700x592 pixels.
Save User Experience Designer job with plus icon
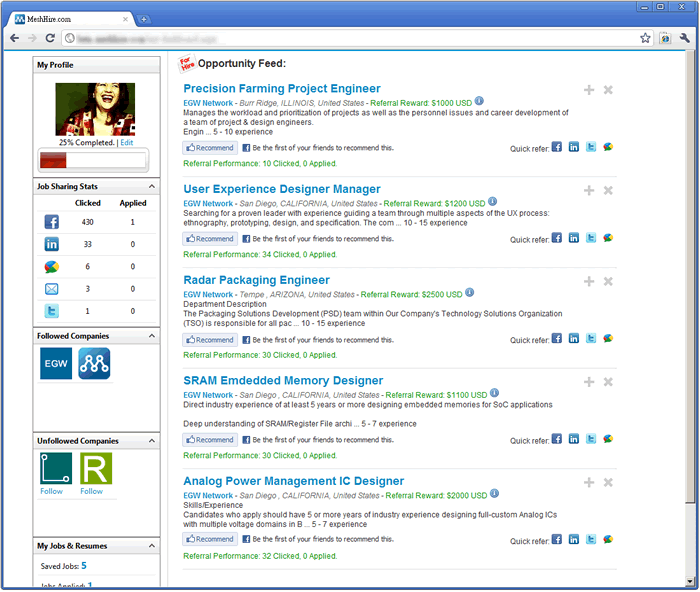(589, 191)
